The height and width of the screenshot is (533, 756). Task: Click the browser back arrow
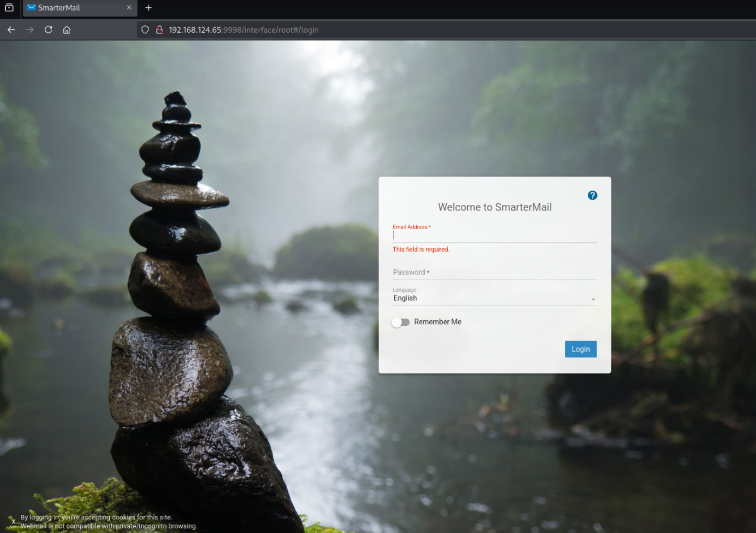(11, 30)
